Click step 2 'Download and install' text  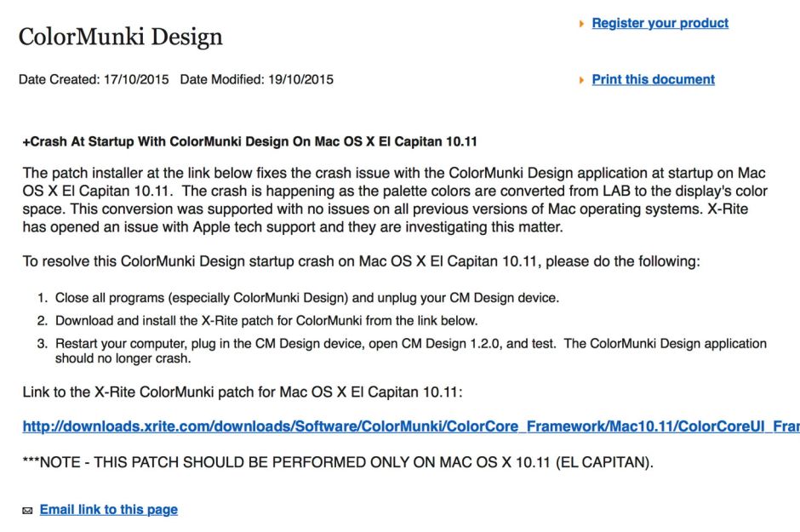coord(266,321)
